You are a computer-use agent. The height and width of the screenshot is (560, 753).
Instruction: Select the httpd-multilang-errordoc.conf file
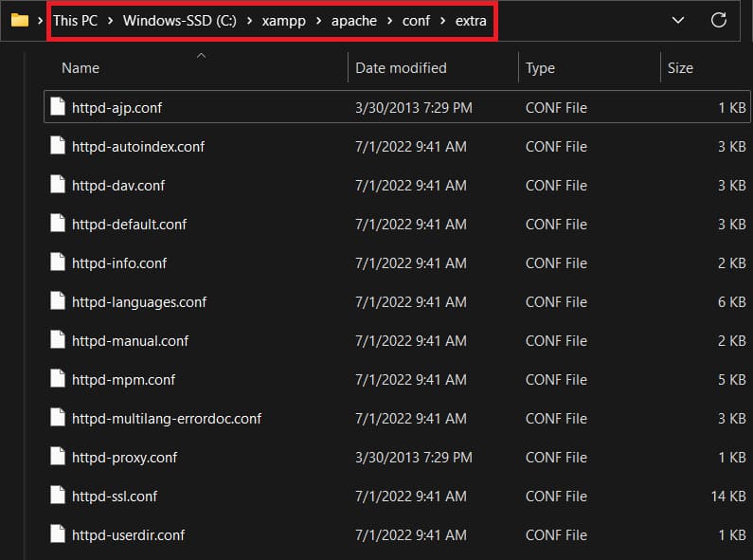167,418
